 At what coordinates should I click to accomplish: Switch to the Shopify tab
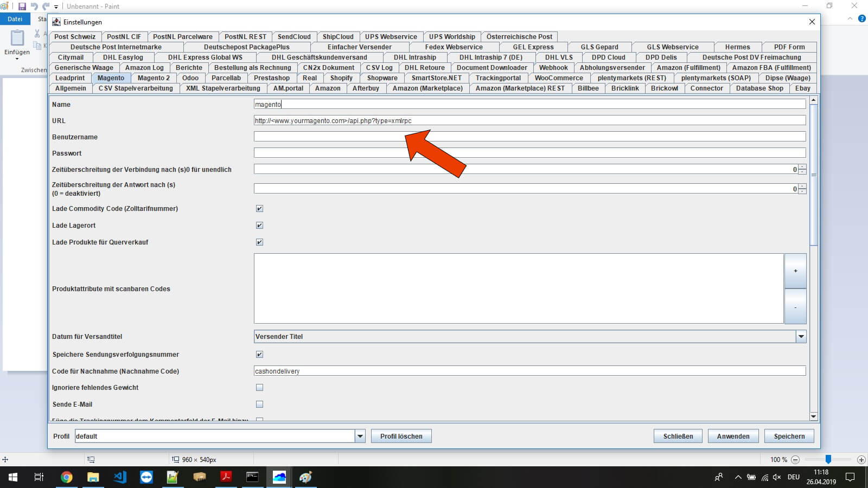(341, 78)
